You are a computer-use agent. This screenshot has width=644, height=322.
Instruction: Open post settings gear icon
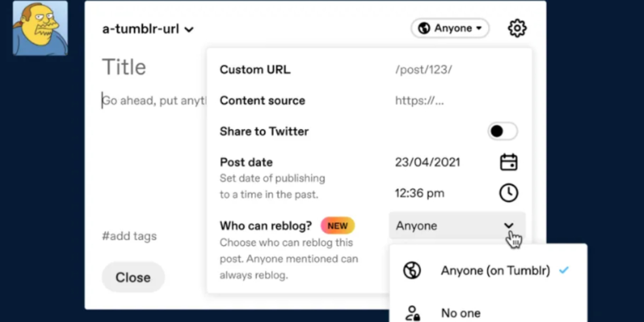coord(517,28)
